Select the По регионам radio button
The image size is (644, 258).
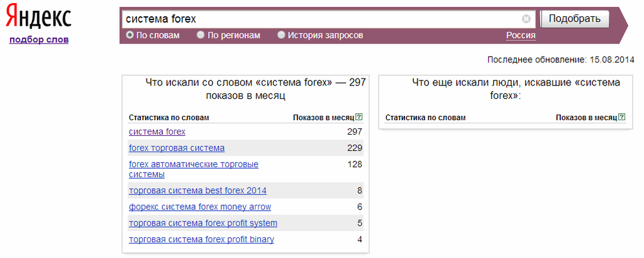coord(201,35)
